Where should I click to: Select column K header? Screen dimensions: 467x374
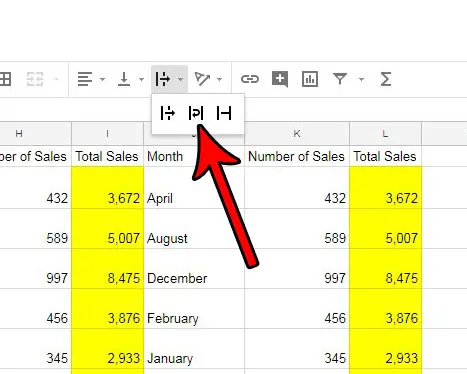click(297, 134)
